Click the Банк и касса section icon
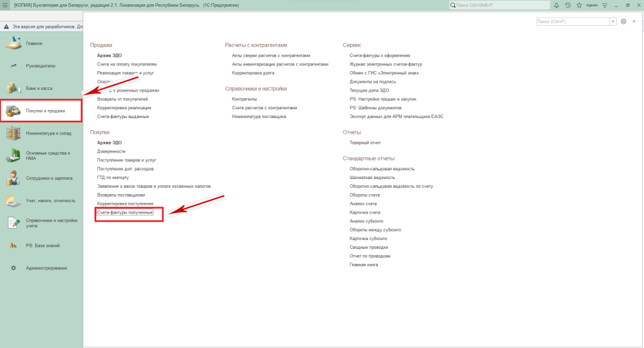The image size is (644, 348). coord(13,88)
